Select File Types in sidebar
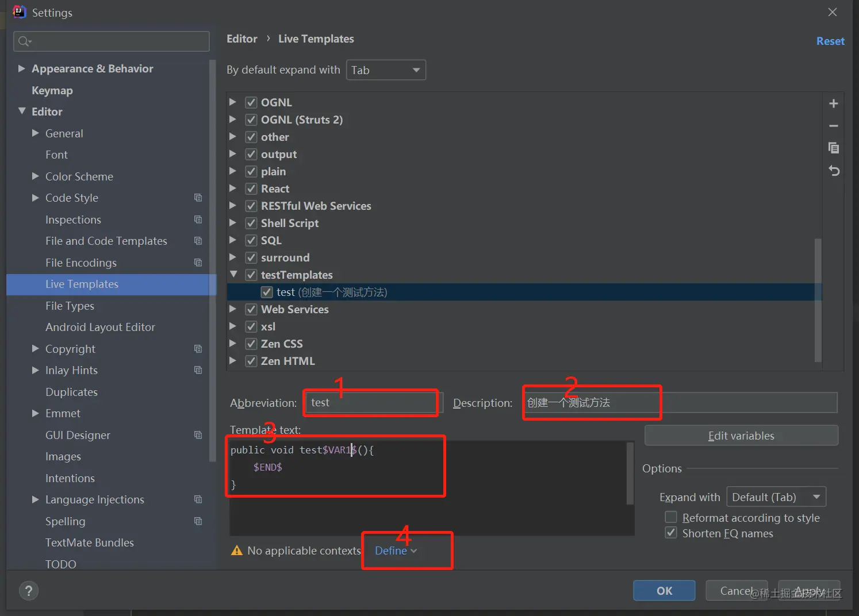Screen dimensions: 859x616 coord(70,306)
